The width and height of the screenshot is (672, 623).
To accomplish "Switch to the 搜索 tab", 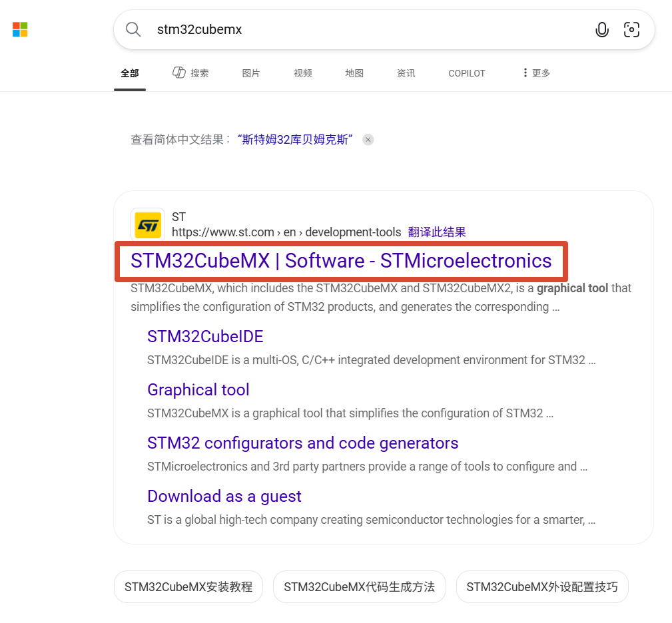I will tap(190, 73).
